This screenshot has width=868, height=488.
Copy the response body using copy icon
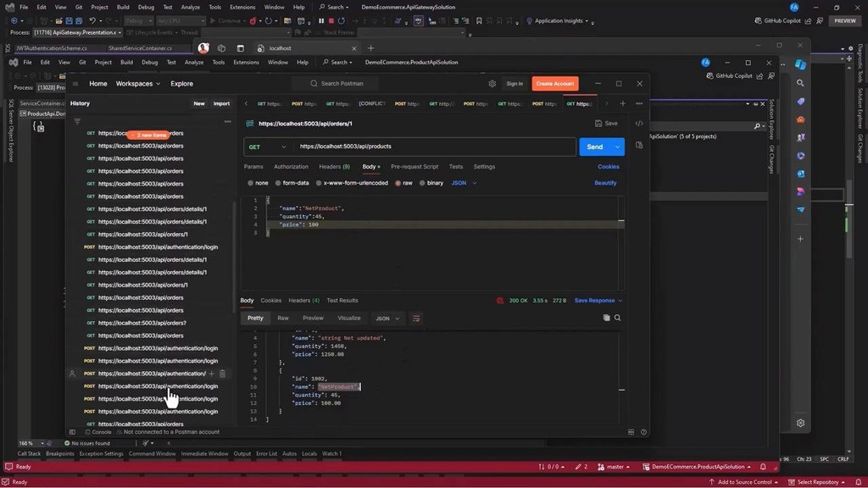click(x=606, y=318)
